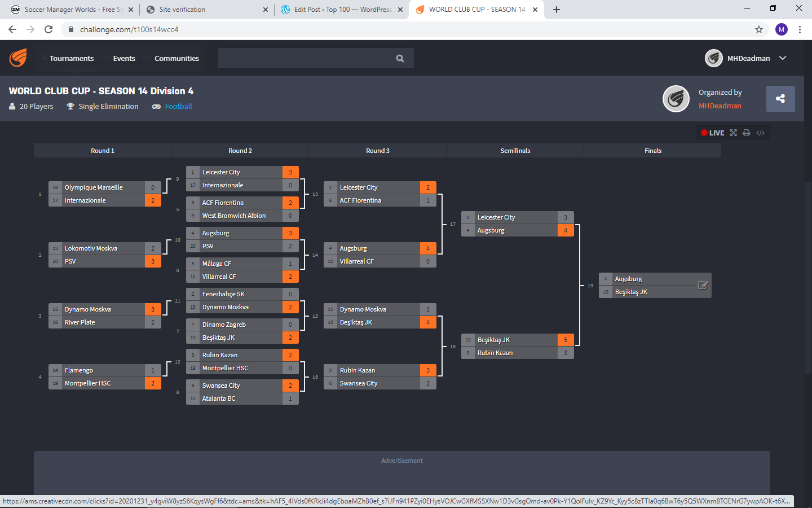
Task: Open Chrome's three-dot menu
Action: (x=800, y=29)
